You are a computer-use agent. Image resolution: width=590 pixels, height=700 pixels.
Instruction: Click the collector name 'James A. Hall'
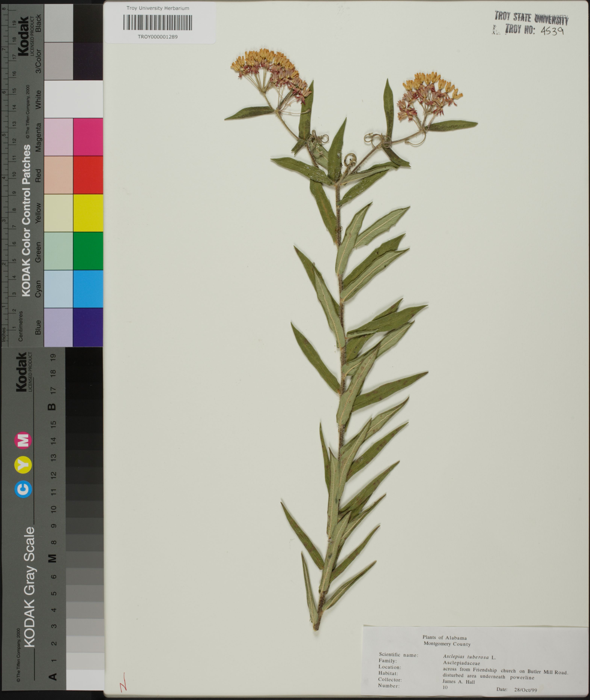(458, 682)
